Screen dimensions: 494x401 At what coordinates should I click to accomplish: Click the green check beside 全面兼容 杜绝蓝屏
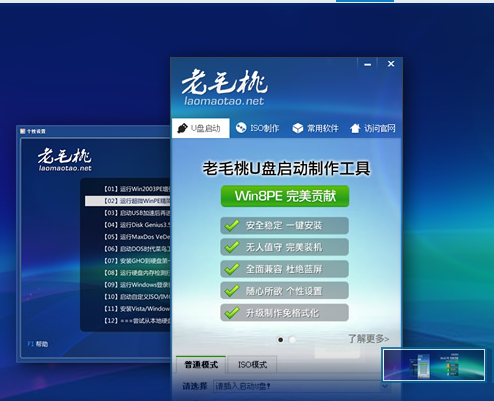[232, 269]
